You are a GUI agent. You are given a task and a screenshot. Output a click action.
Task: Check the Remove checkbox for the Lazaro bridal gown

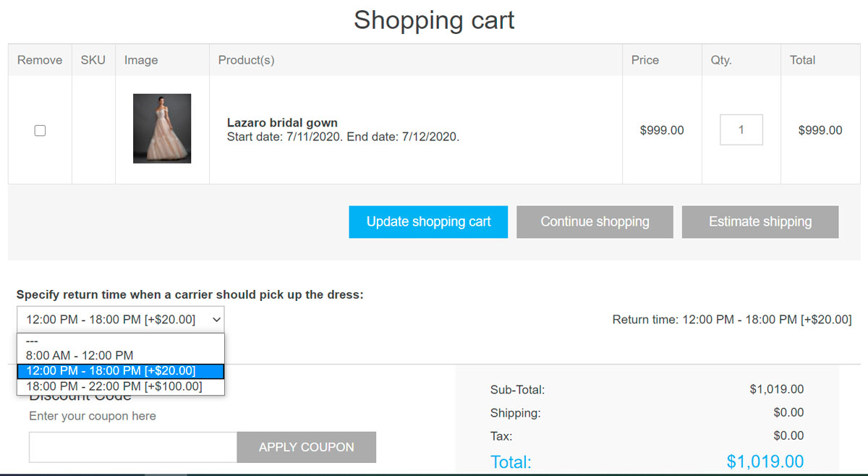pyautogui.click(x=40, y=130)
